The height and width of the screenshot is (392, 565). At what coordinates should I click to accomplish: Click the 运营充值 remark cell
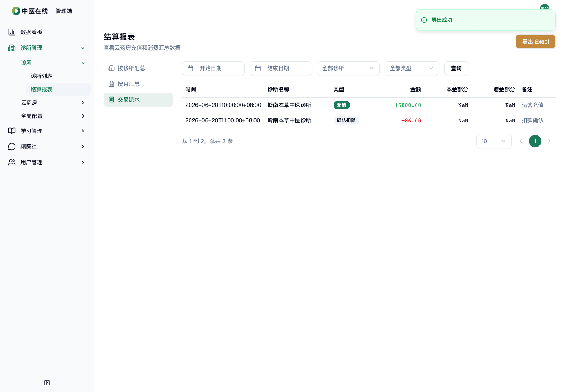(533, 105)
